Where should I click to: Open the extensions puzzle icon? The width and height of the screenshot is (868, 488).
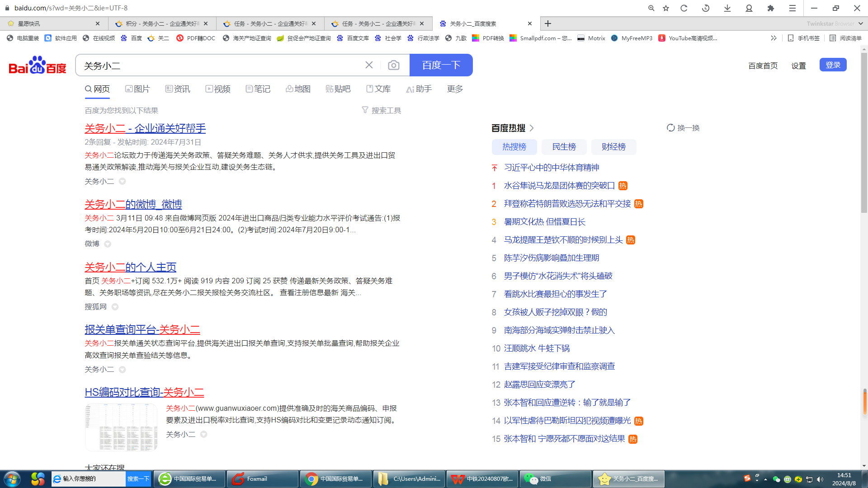click(771, 8)
